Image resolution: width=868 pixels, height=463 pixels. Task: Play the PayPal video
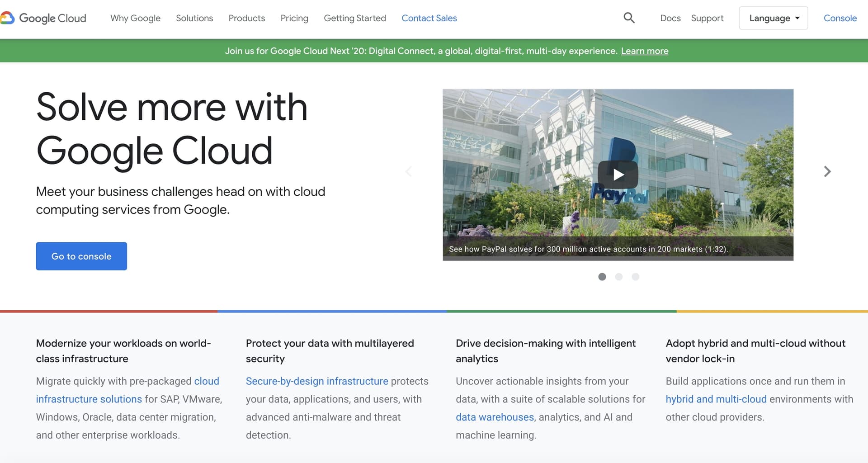618,175
